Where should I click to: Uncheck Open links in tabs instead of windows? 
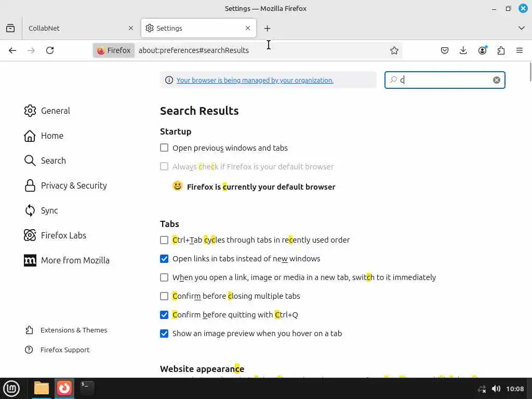tap(164, 259)
